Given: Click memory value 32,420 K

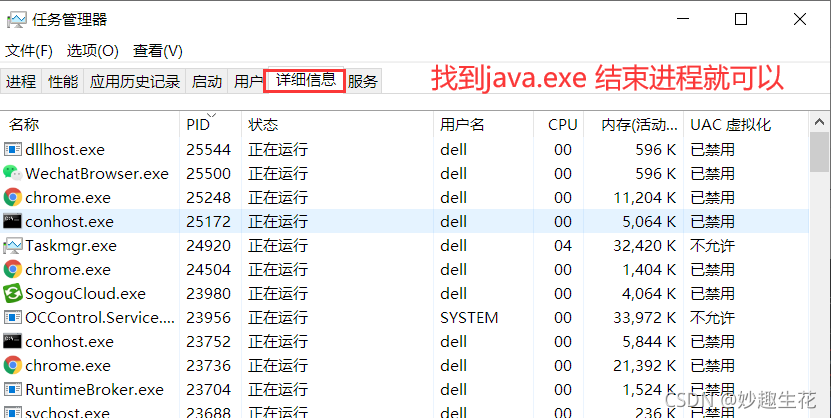Looking at the screenshot, I should pyautogui.click(x=645, y=245).
